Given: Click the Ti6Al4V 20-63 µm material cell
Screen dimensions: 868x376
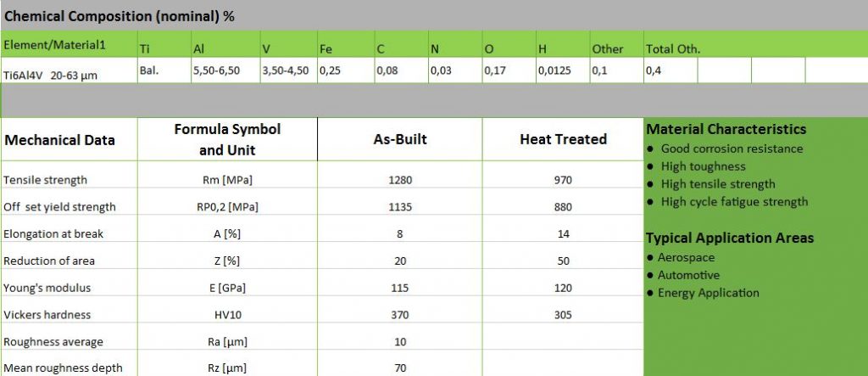Looking at the screenshot, I should pyautogui.click(x=69, y=70).
